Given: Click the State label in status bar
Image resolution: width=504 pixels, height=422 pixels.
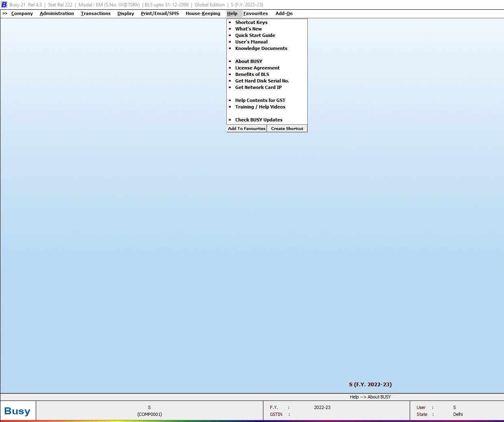Looking at the screenshot, I should point(422,414).
